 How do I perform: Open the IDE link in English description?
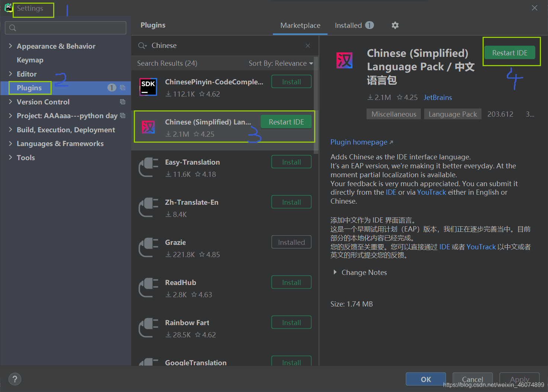coord(391,192)
